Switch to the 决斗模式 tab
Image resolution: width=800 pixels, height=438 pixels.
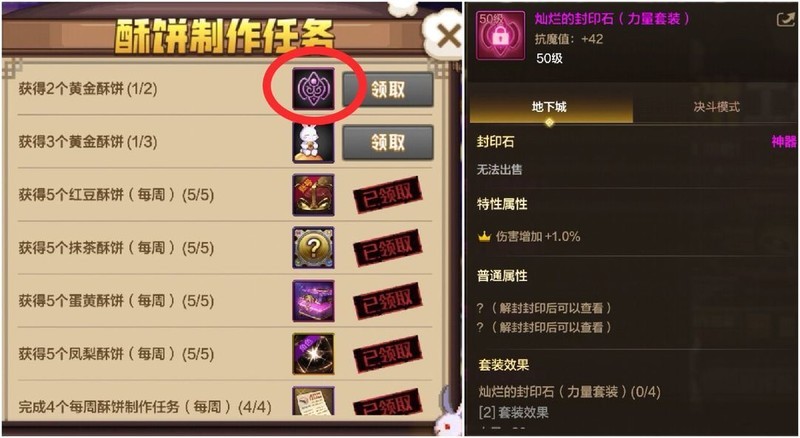(x=716, y=107)
